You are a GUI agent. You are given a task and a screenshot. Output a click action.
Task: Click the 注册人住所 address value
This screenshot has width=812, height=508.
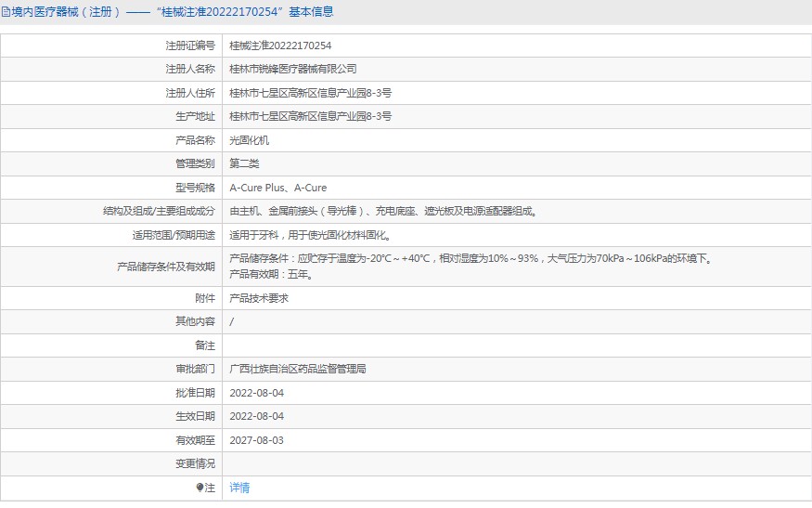(x=310, y=93)
